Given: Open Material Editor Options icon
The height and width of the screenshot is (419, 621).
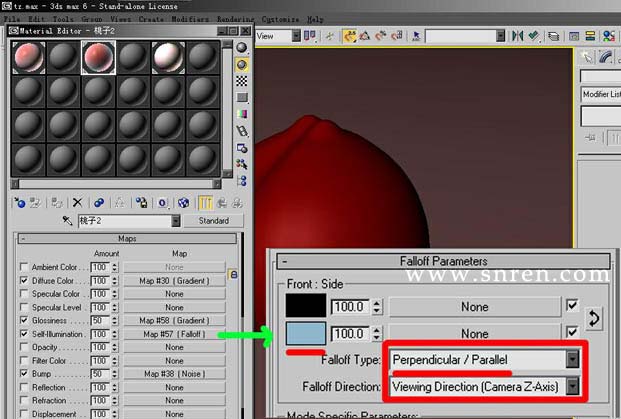Looking at the screenshot, I should (x=242, y=148).
